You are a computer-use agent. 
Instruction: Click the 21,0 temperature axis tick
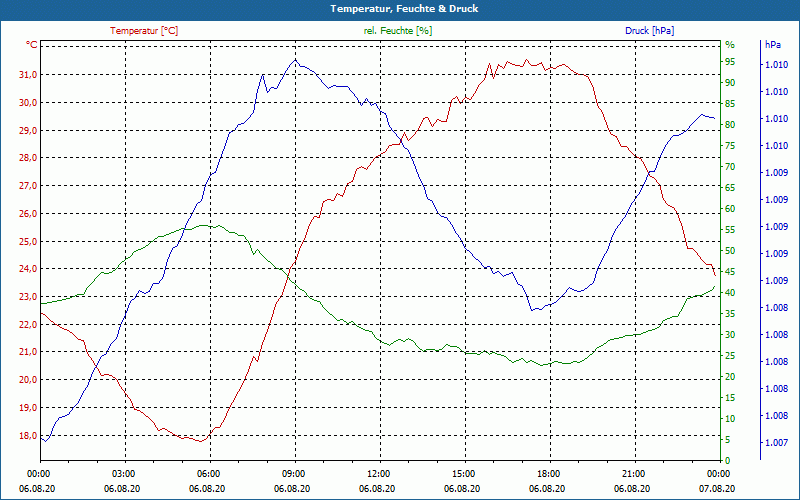point(28,352)
